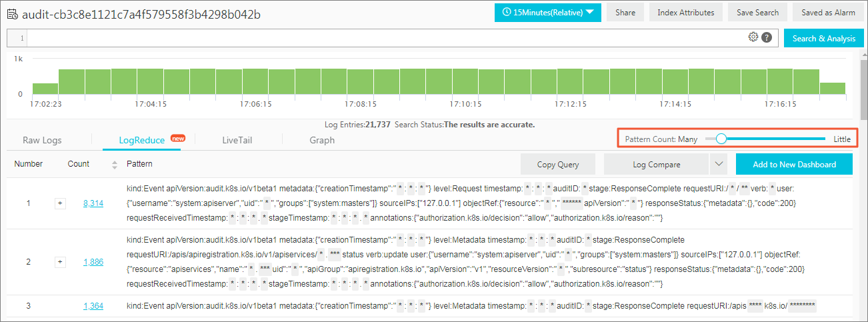Click Save Search button
The image size is (868, 322).
coord(758,12)
